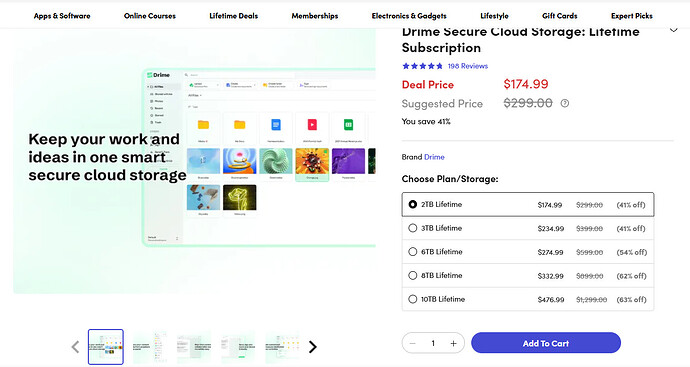Click the $174.99 deal price text
This screenshot has height=367, width=690.
click(526, 84)
